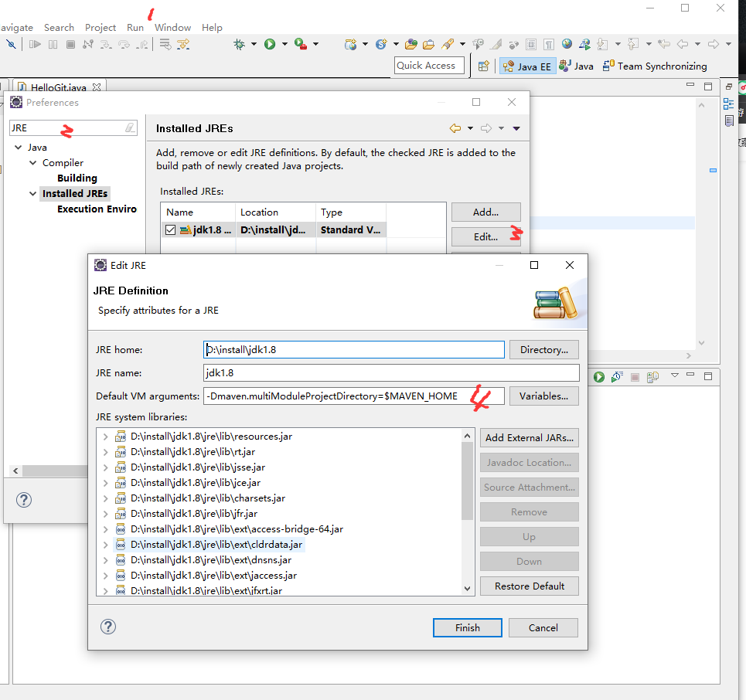746x700 pixels.
Task: Click the forward arrow in Installed JREs header
Action: click(x=486, y=128)
